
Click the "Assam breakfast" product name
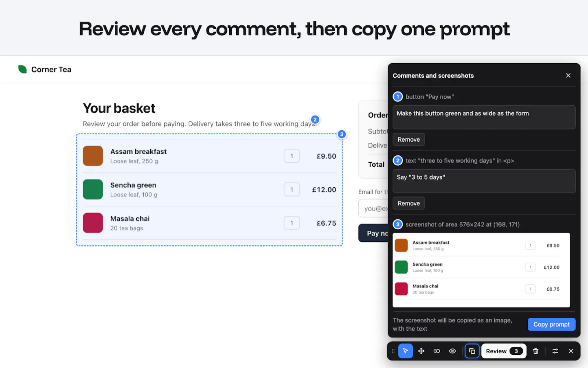coord(139,152)
